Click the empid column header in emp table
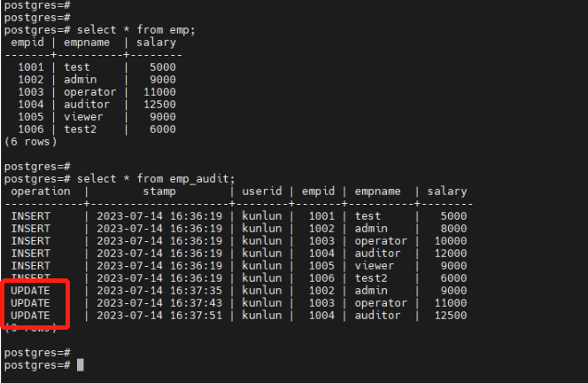This screenshot has height=383, width=588. pyautogui.click(x=27, y=42)
